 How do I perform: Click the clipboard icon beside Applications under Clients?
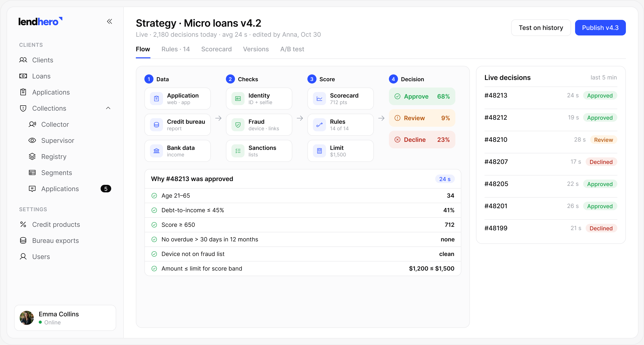tap(23, 92)
